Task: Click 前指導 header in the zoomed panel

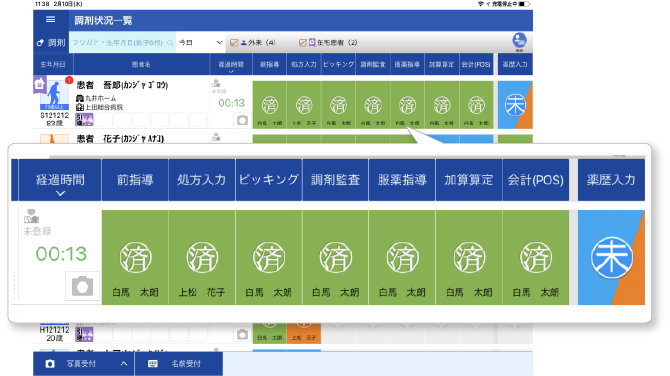Action: coord(135,180)
